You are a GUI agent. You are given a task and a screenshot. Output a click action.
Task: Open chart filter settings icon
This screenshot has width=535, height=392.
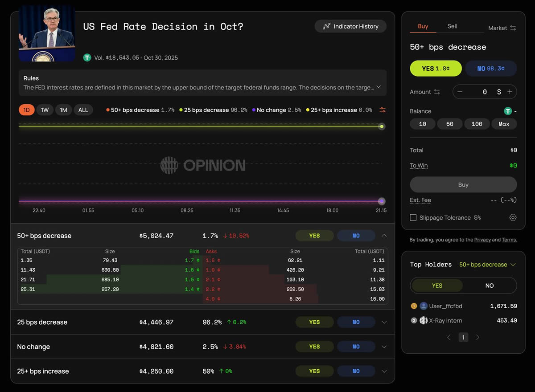383,110
